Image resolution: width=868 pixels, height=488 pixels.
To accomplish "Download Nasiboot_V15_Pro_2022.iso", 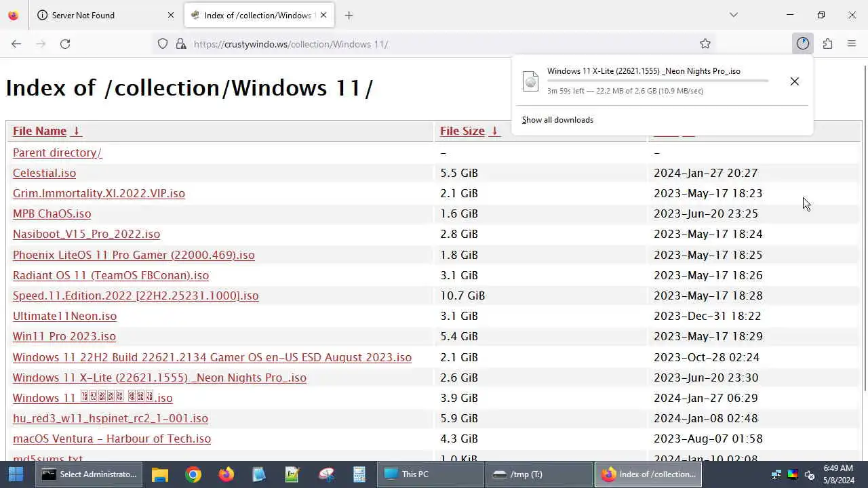I will pos(86,234).
